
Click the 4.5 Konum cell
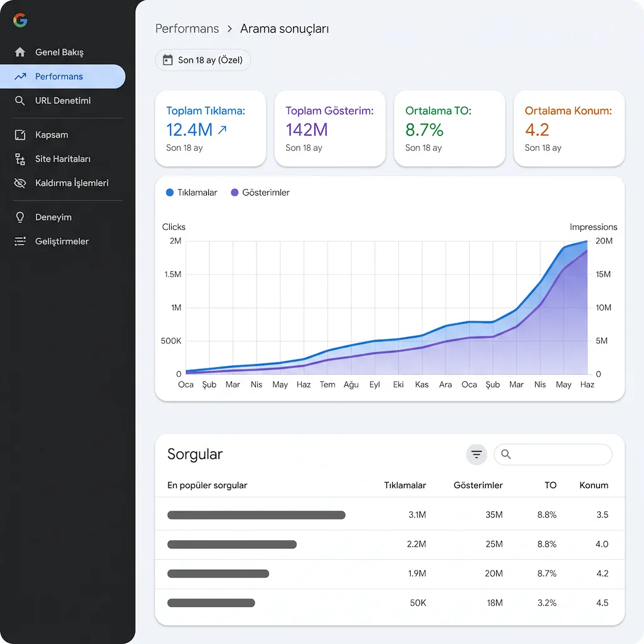602,603
